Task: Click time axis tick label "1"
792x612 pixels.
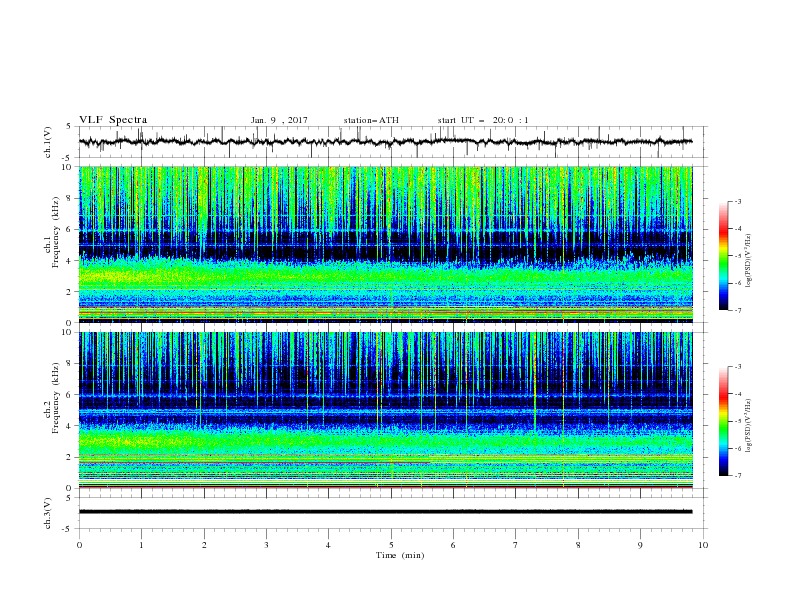Action: click(x=141, y=545)
